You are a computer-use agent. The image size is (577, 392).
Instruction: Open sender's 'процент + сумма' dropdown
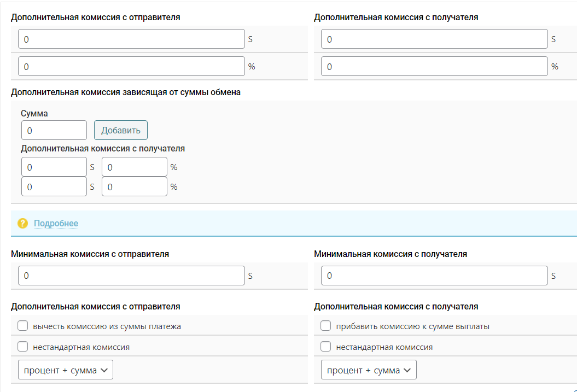(x=66, y=370)
